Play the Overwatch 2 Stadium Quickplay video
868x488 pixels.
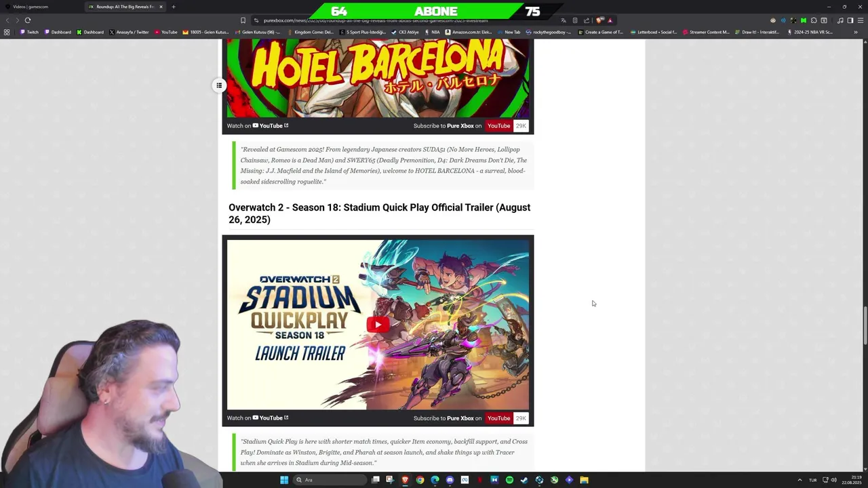point(378,324)
